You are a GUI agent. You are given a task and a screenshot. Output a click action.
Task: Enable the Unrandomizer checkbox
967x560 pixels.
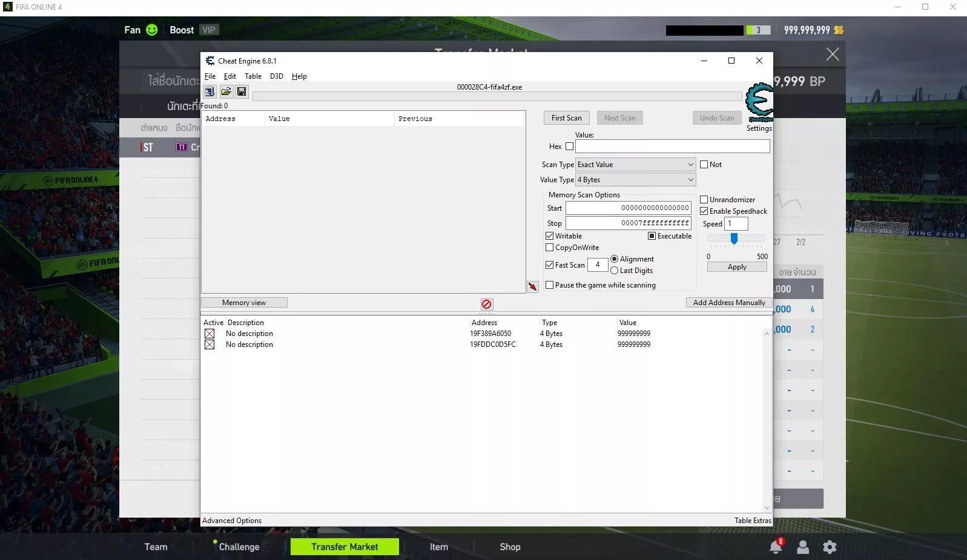pyautogui.click(x=704, y=200)
